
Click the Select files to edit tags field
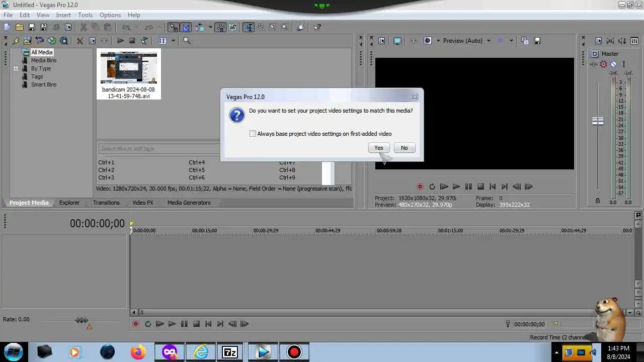click(x=158, y=149)
